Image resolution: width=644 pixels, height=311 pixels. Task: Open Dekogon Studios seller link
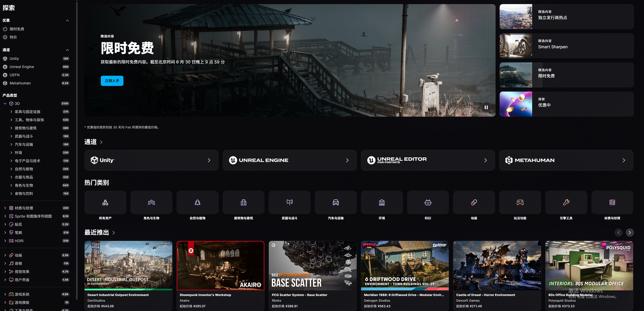pyautogui.click(x=377, y=300)
